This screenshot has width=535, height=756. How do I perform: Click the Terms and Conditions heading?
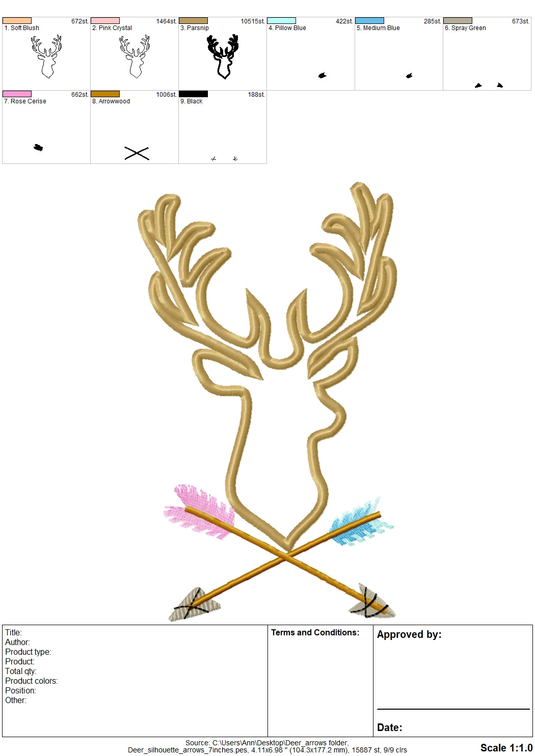(x=315, y=633)
